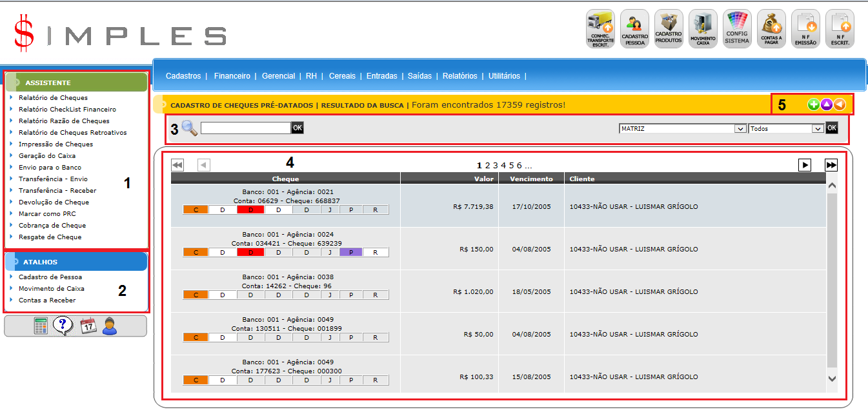Viewport: 868px width, 412px height.
Task: Click the green plus add record icon
Action: (813, 104)
